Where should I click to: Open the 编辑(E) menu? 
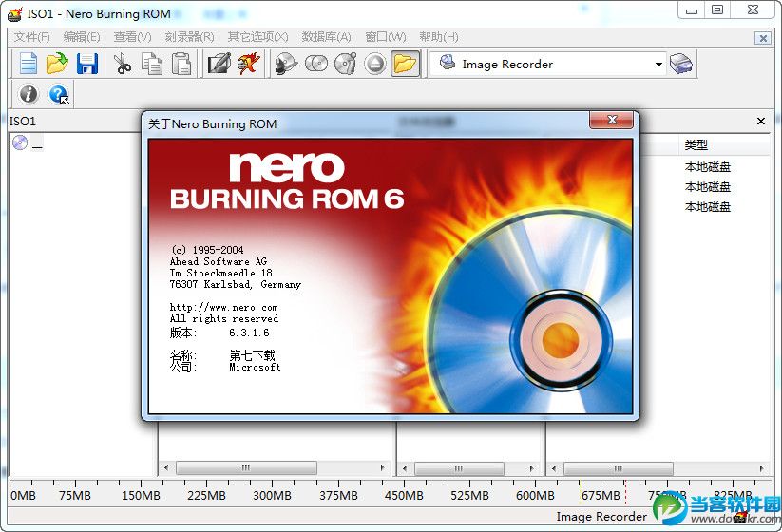point(82,37)
